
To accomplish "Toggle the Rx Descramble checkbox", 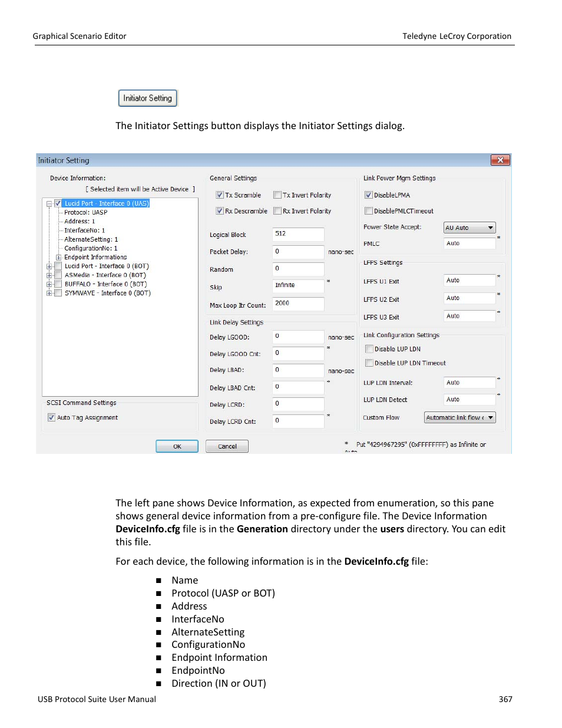I will [220, 211].
